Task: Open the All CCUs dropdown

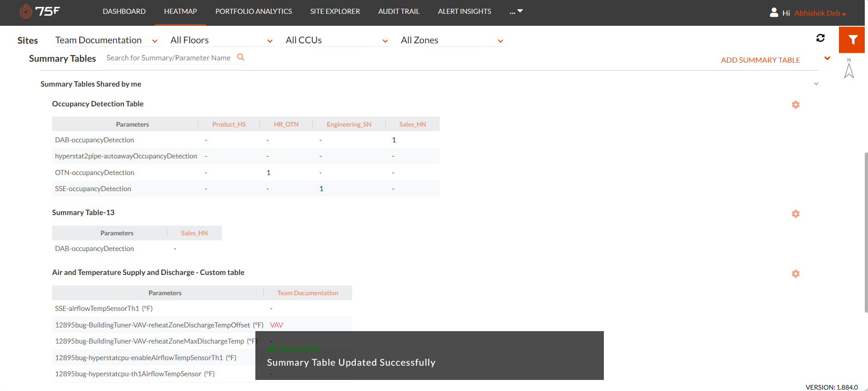Action: [337, 41]
